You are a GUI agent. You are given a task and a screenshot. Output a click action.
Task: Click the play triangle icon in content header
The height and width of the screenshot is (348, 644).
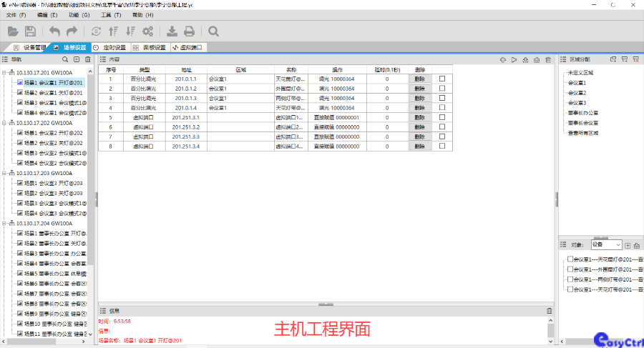(x=514, y=59)
